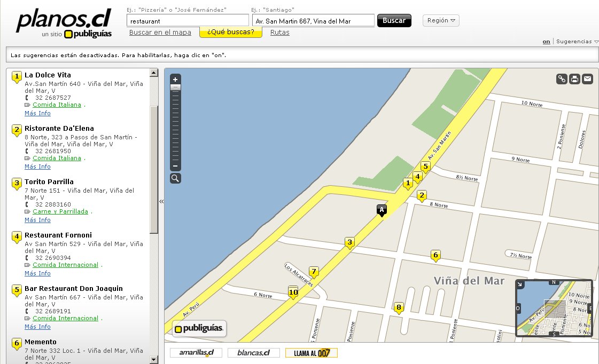Select the "Torito Parrilla" result title
Image resolution: width=599 pixels, height=364 pixels.
pyautogui.click(x=49, y=182)
